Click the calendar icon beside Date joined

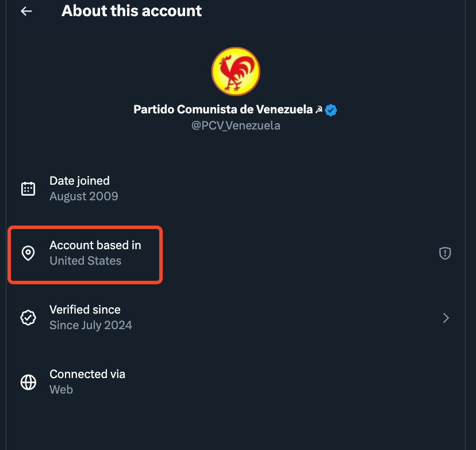pos(28,189)
